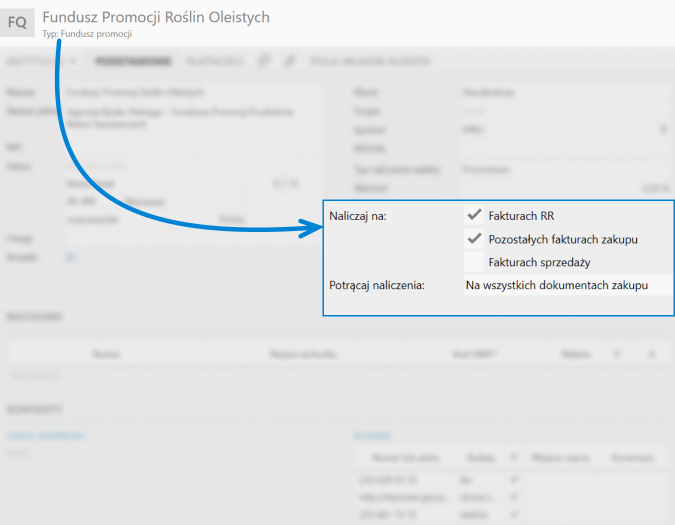Click the link icon beside the paperclip
Image resolution: width=675 pixels, height=525 pixels.
coord(290,61)
